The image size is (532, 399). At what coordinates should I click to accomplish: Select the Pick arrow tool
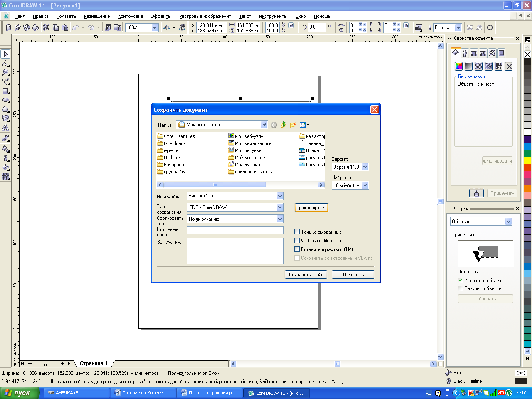click(6, 54)
